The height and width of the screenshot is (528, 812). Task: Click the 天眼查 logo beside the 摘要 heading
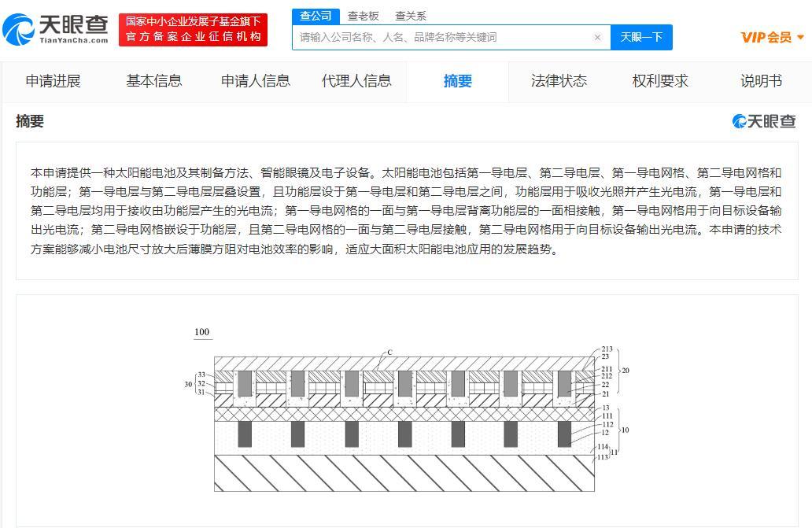tap(763, 121)
